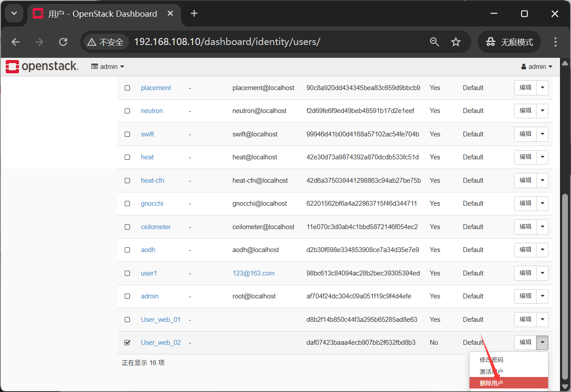Screen dimensions: 571x392
Task: Uncheck the User_web_02 checkbox
Action: tap(128, 343)
